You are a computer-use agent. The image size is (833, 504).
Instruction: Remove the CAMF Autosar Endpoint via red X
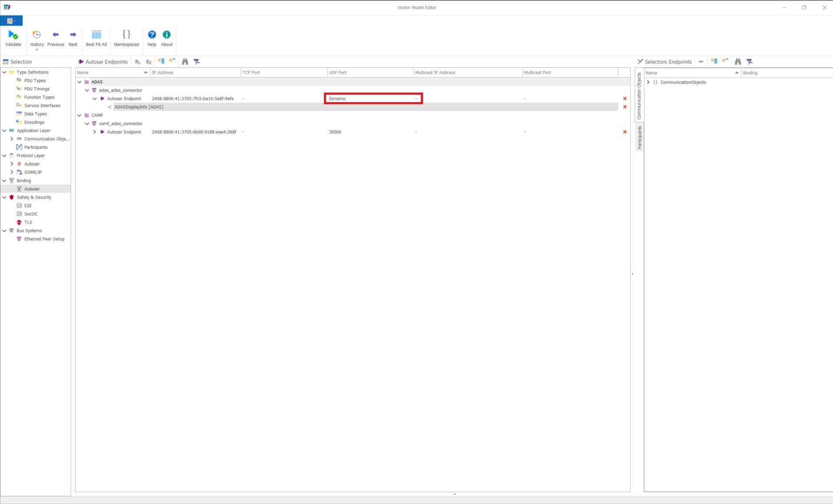(x=625, y=132)
